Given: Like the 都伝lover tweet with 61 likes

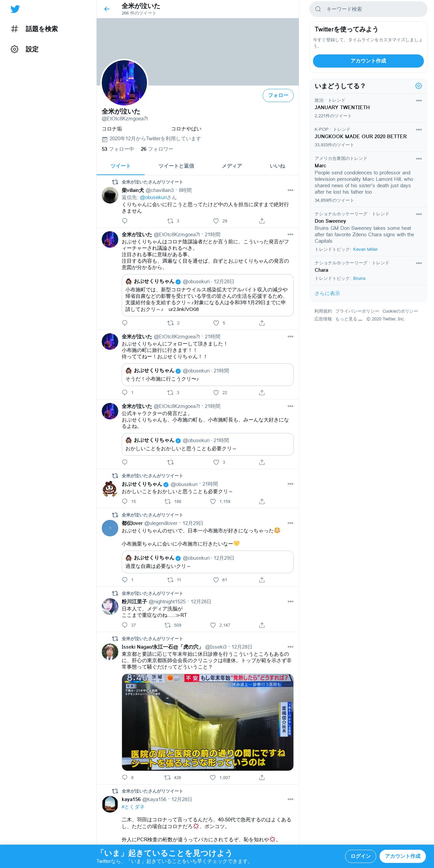Looking at the screenshot, I should click(216, 580).
